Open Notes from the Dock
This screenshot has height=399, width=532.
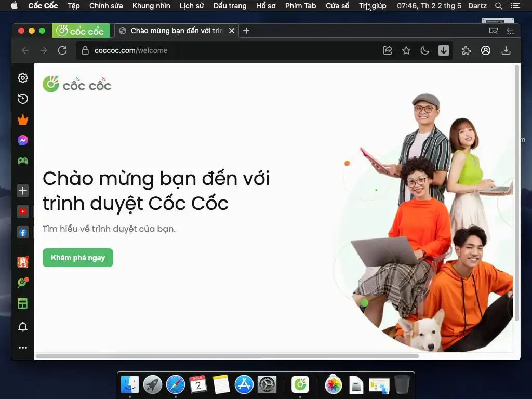[x=221, y=384]
